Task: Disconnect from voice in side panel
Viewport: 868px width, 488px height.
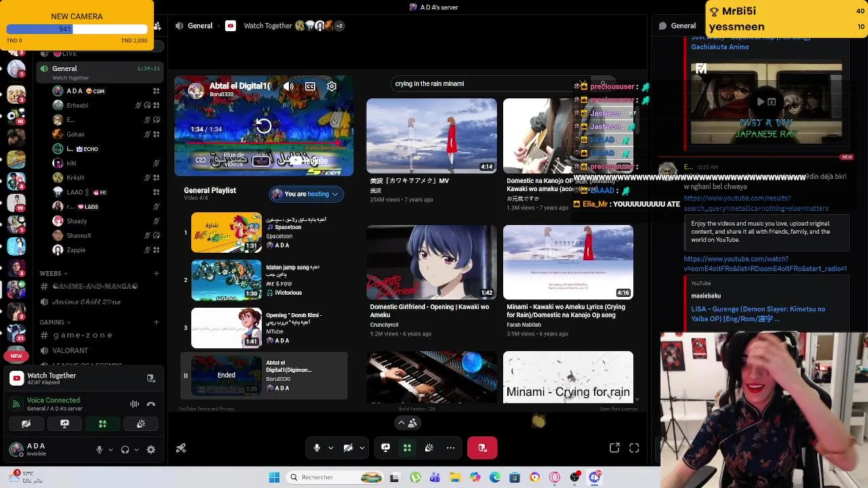Action: pos(151,404)
